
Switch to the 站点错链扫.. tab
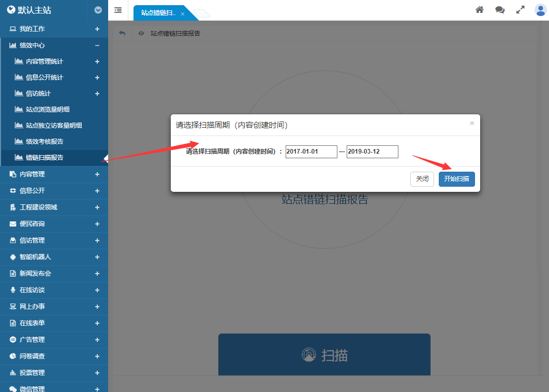(158, 13)
